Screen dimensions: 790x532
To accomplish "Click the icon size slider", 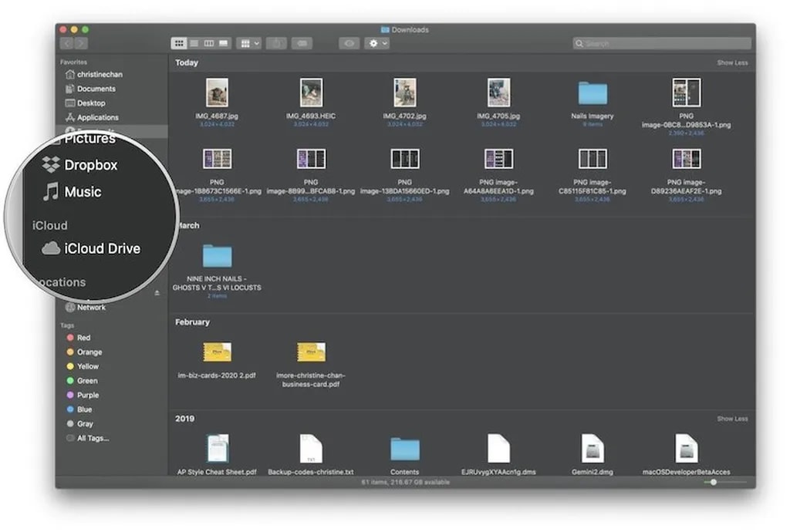I will click(724, 482).
